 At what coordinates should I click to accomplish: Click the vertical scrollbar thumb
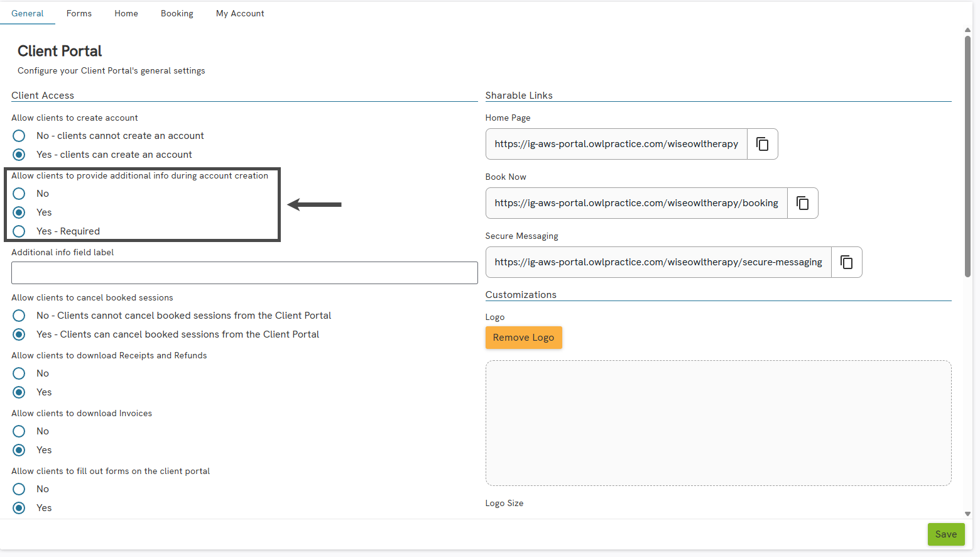pyautogui.click(x=968, y=156)
